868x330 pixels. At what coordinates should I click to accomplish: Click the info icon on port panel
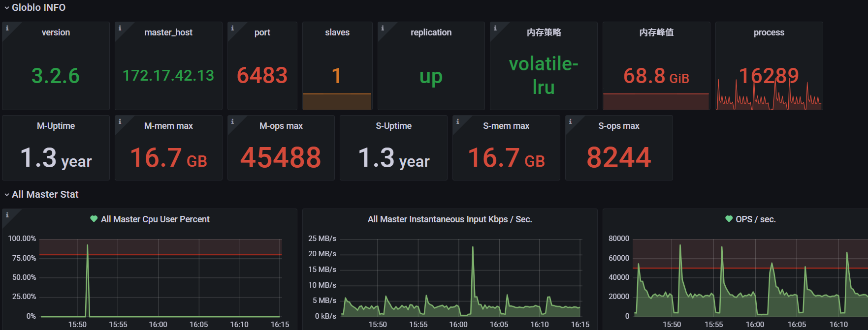232,28
